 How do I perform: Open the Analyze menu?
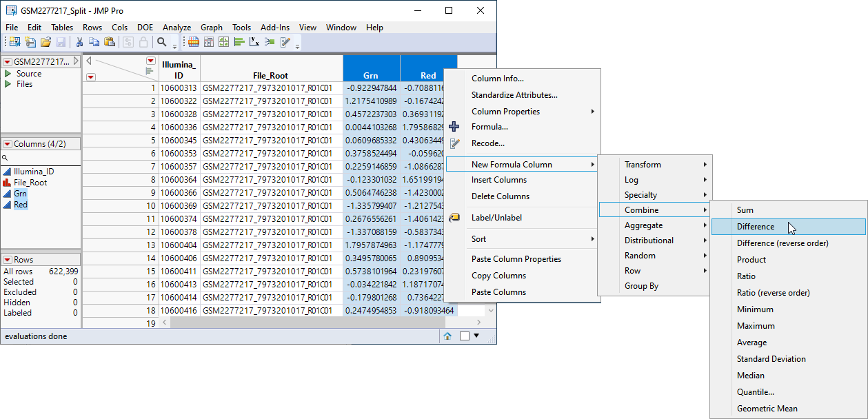[x=176, y=28]
